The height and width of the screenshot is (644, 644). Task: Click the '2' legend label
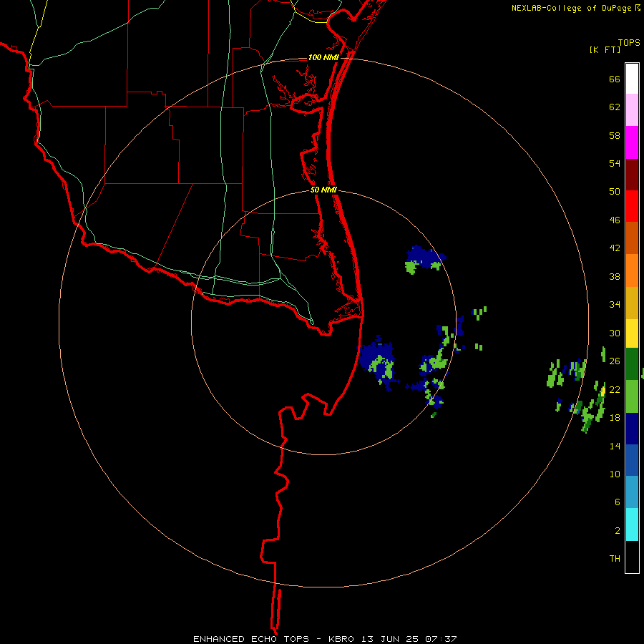[x=618, y=531]
